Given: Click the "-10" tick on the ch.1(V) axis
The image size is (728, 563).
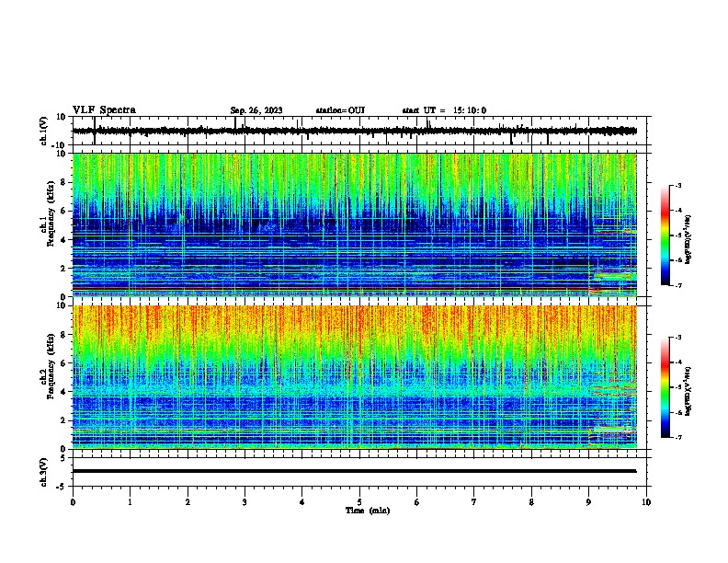Looking at the screenshot, I should pyautogui.click(x=58, y=145).
